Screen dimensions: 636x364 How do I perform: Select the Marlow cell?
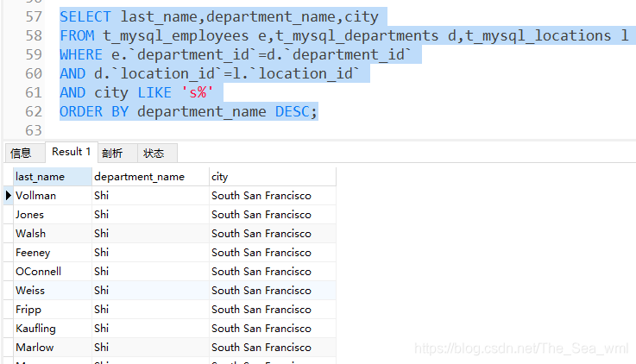tap(53, 348)
